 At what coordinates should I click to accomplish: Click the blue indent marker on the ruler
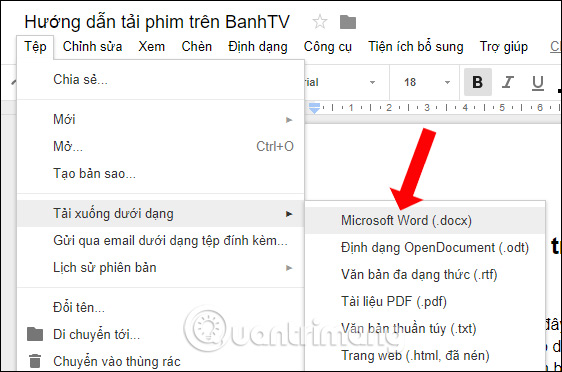pos(314,108)
